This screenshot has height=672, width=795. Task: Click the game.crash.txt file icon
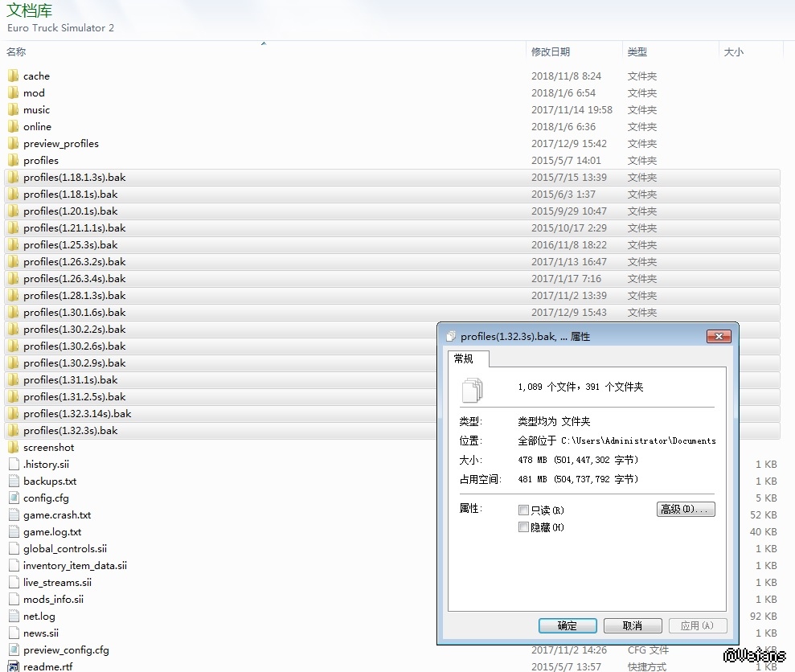coord(14,514)
